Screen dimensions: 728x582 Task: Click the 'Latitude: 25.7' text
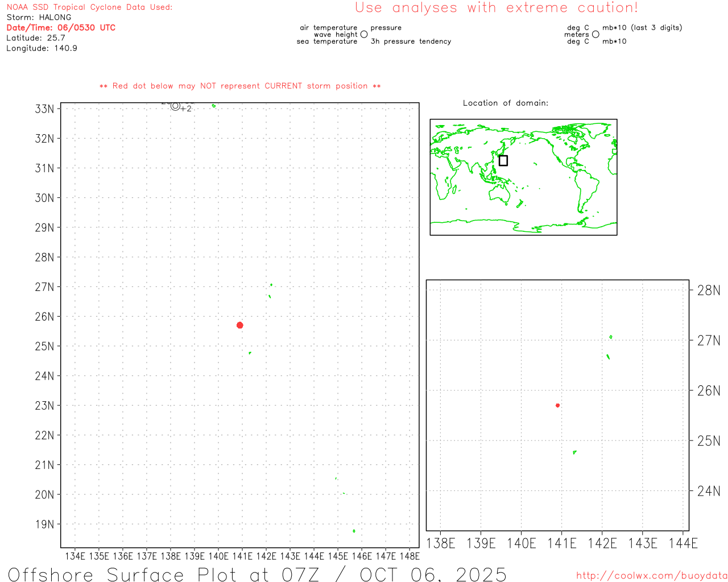[x=36, y=38]
